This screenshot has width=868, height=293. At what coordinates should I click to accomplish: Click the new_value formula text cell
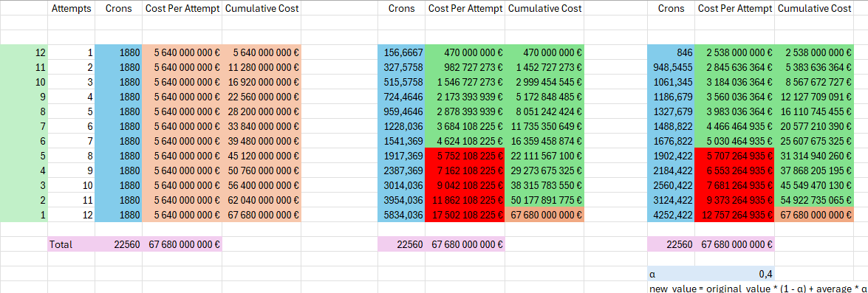(x=758, y=289)
